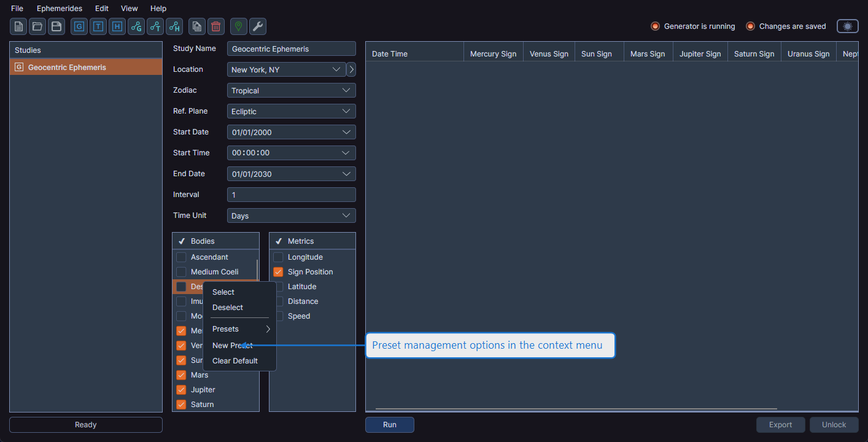The height and width of the screenshot is (442, 868).
Task: Open the Ephemerides menu
Action: 59,8
